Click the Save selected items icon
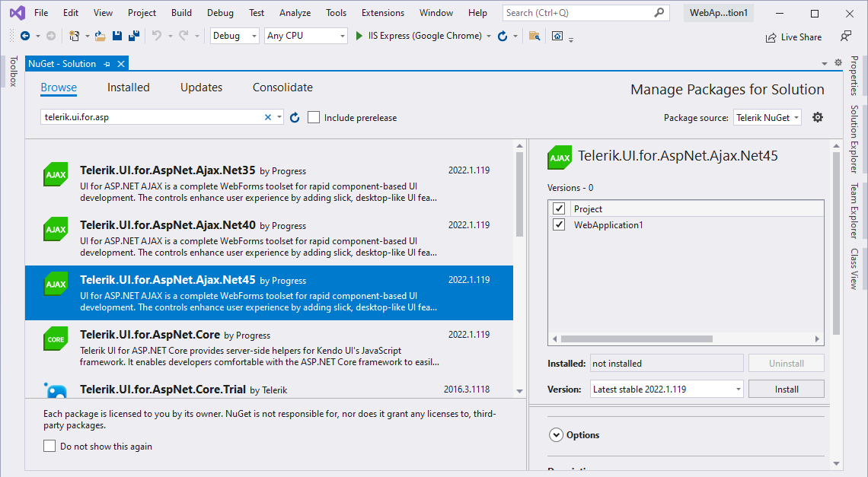 [116, 35]
